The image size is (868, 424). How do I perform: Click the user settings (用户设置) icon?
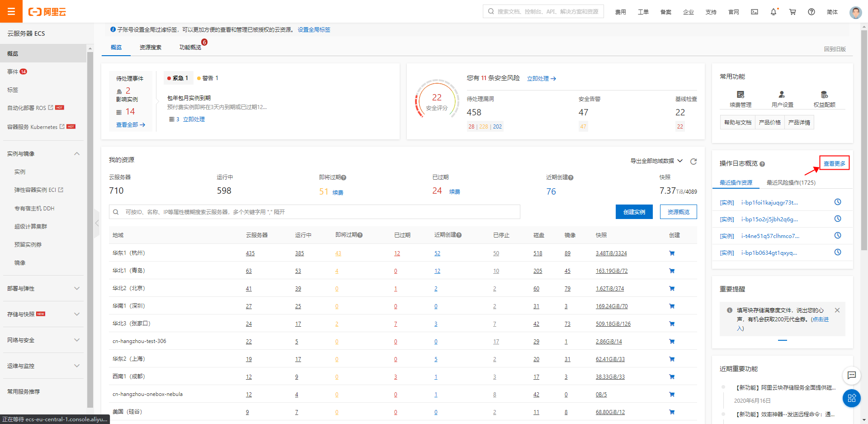pyautogui.click(x=782, y=95)
